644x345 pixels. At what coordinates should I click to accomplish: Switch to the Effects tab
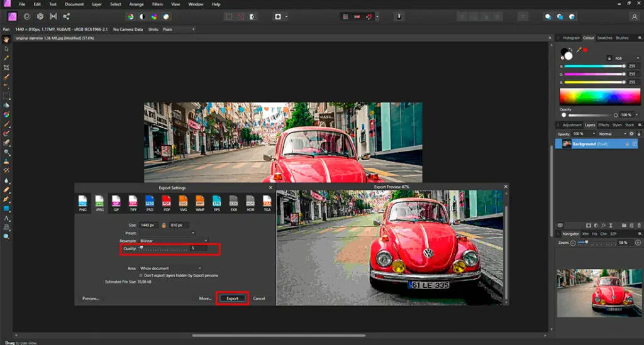click(603, 124)
